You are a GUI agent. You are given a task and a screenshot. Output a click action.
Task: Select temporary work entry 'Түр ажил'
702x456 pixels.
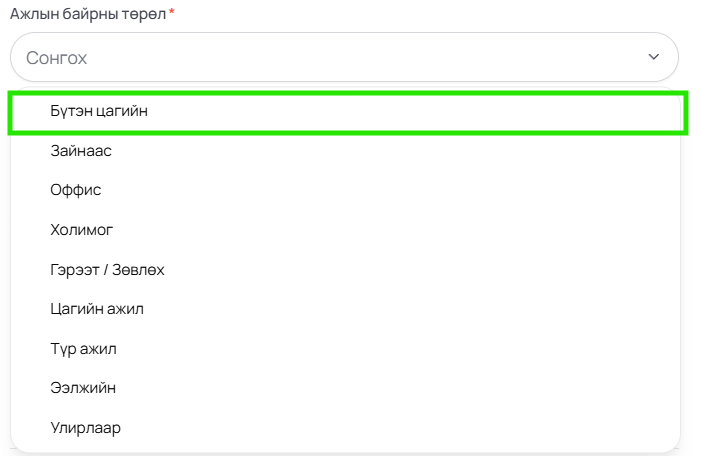coord(345,349)
